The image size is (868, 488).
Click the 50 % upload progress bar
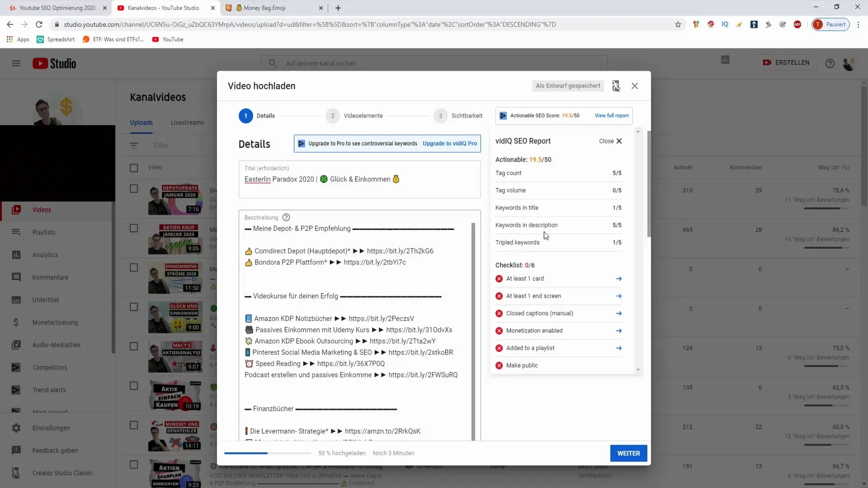(268, 453)
